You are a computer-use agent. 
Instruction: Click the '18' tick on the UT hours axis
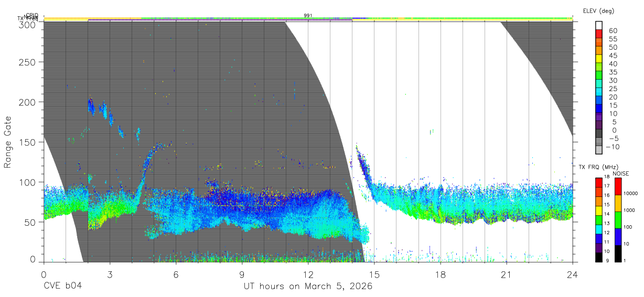pos(440,274)
